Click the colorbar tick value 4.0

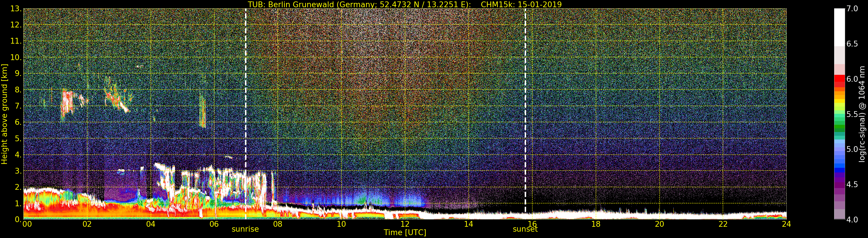tap(852, 220)
